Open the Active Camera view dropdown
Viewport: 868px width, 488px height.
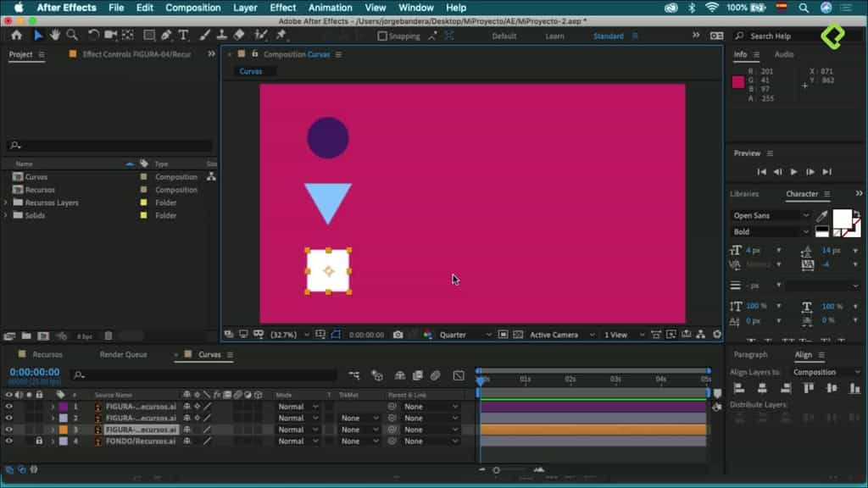[562, 335]
